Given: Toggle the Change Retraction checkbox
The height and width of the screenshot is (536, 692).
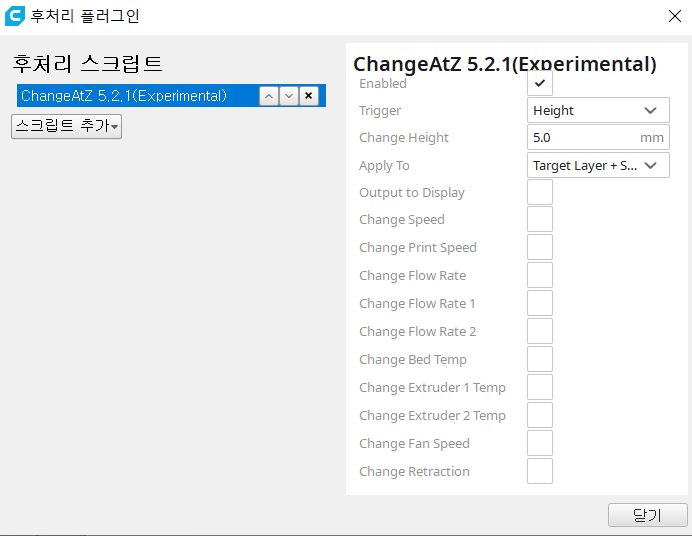Looking at the screenshot, I should pos(540,471).
